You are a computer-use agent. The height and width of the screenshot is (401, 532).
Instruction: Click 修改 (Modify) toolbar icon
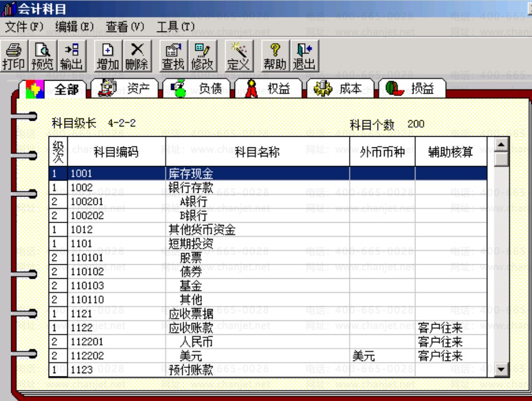point(202,56)
